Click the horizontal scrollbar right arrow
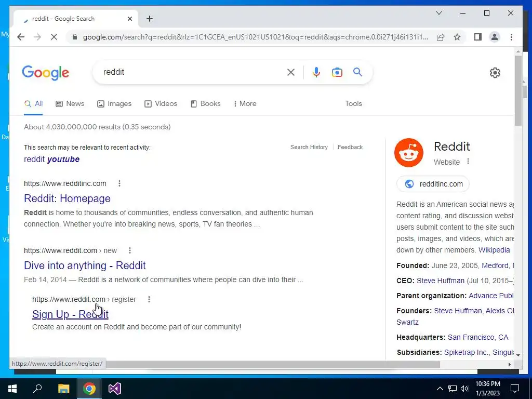 [509, 364]
